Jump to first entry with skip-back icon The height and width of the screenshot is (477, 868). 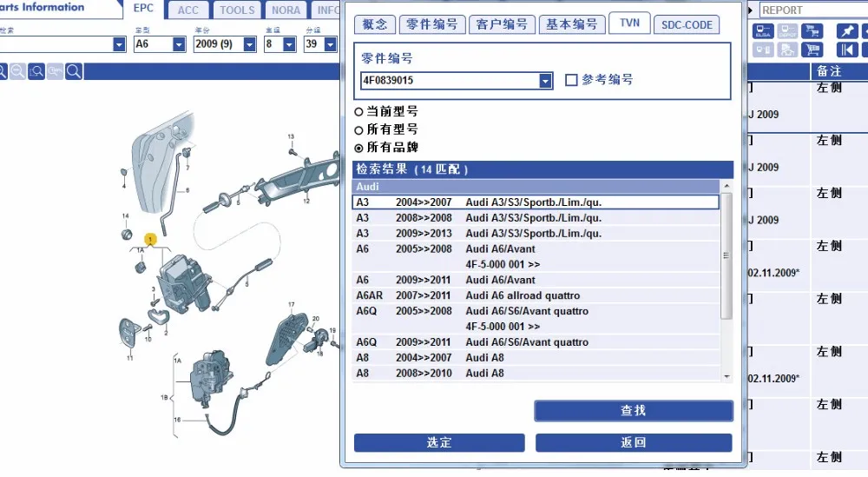click(847, 50)
